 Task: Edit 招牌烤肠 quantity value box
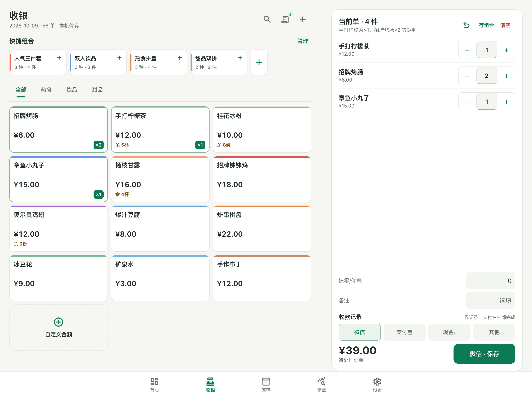coord(487,76)
